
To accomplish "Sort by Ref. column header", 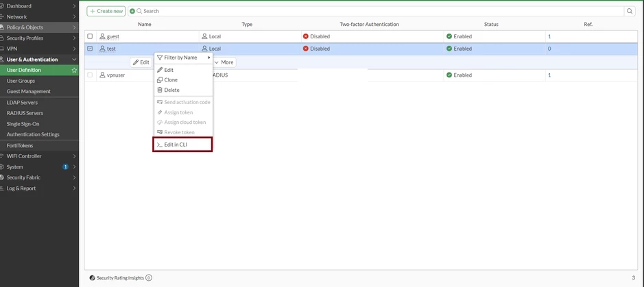I will click(588, 24).
